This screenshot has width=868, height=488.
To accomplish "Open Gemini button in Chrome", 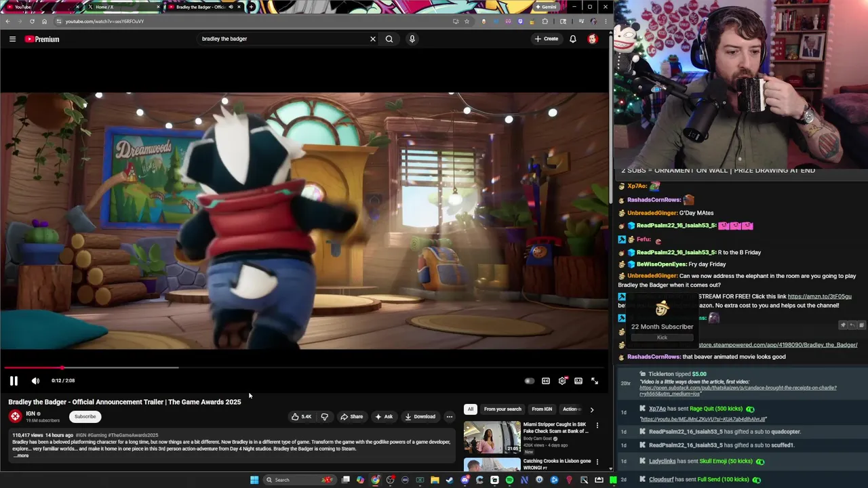I will [546, 7].
